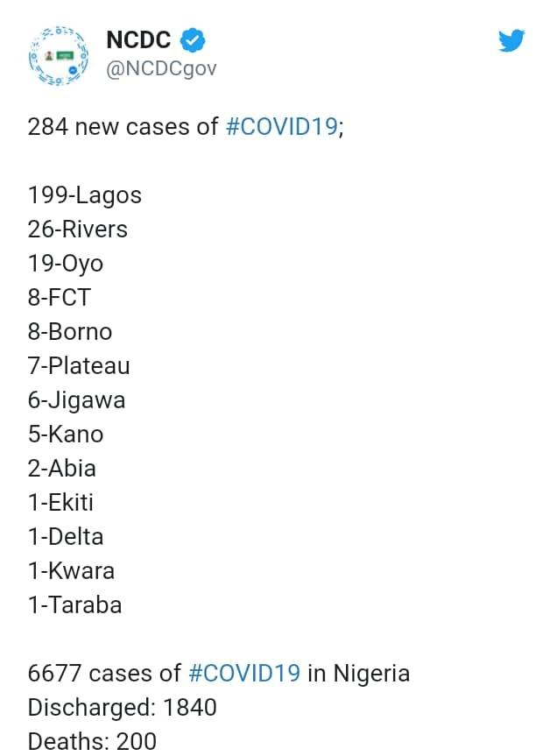Click the 7-Plateau line
Image resolution: width=557 pixels, height=756 pixels.
[79, 365]
